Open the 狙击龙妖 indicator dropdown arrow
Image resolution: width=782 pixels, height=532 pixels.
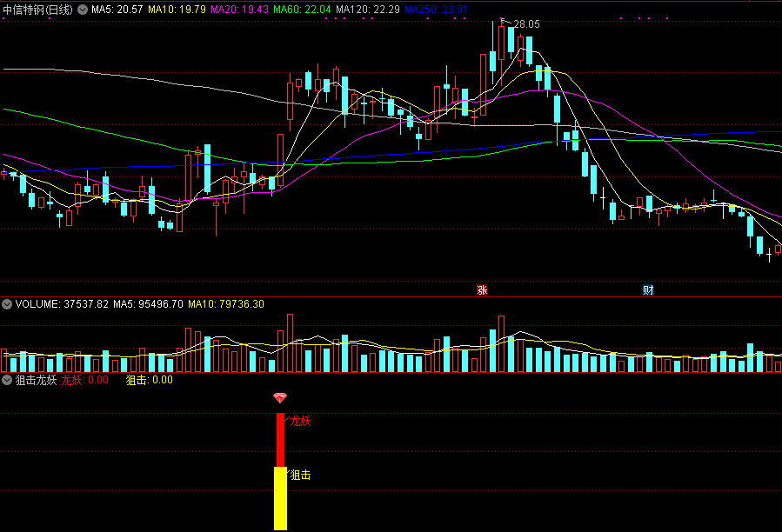[x=6, y=380]
